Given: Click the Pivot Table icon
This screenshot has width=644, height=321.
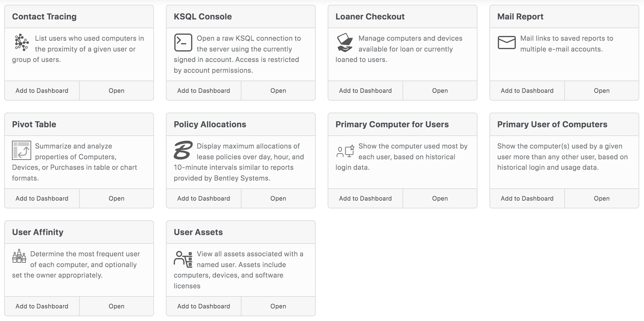Looking at the screenshot, I should (22, 150).
